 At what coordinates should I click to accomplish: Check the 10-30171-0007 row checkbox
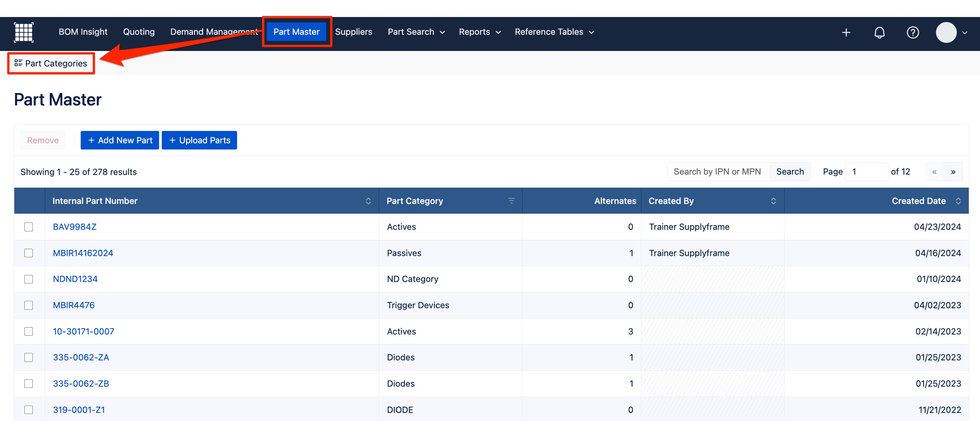pos(29,331)
